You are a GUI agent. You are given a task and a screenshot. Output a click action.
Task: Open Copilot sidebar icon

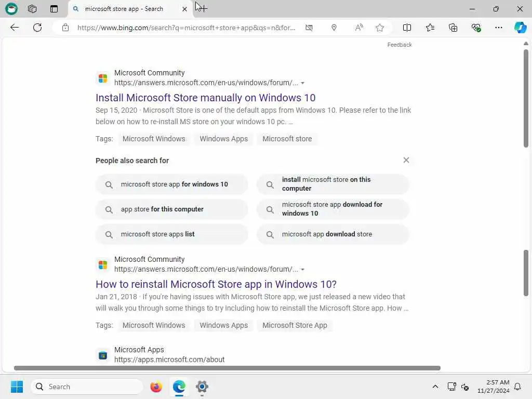(x=520, y=28)
